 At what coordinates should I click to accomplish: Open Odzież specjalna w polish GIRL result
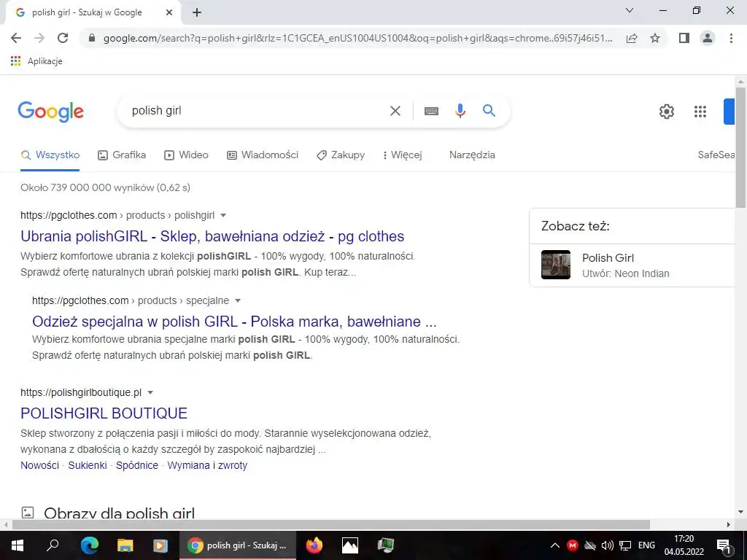(234, 322)
